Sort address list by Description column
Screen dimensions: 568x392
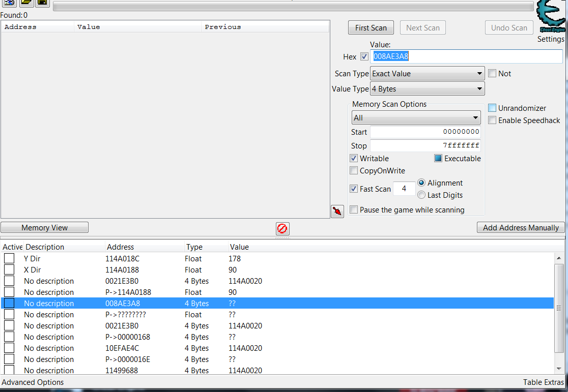[x=45, y=247]
